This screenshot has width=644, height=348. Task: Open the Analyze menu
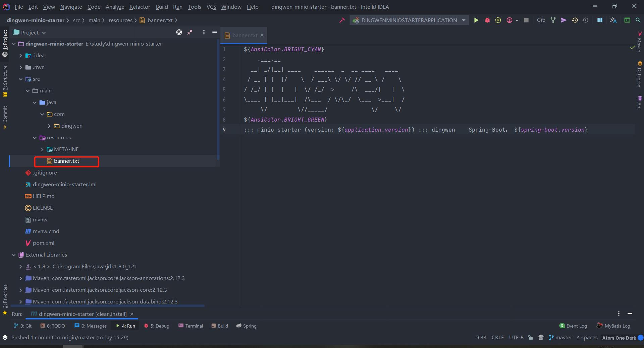pyautogui.click(x=115, y=7)
